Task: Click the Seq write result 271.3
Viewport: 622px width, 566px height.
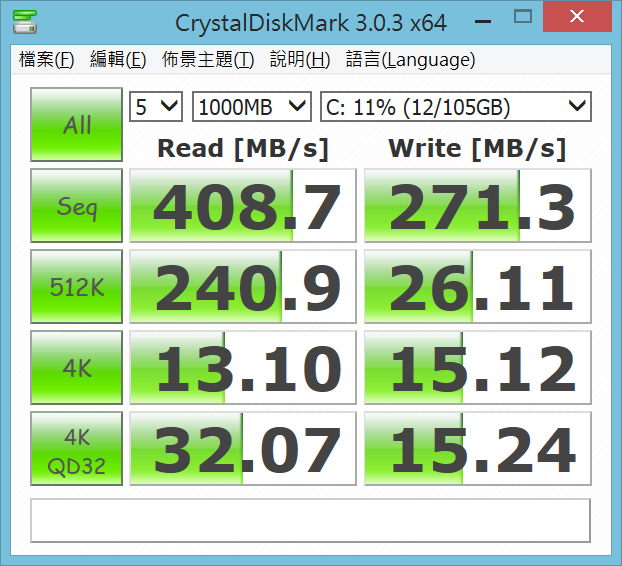Action: (x=478, y=205)
